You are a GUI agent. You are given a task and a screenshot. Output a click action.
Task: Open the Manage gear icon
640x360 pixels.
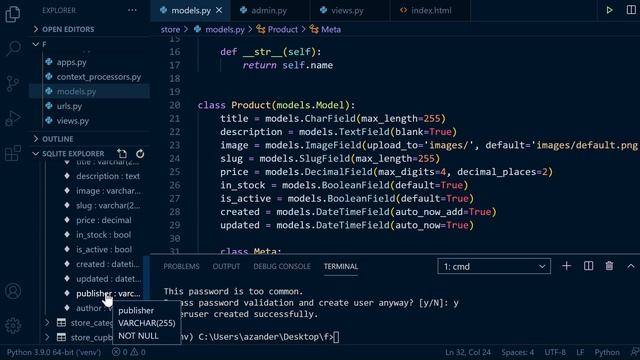[x=13, y=325]
